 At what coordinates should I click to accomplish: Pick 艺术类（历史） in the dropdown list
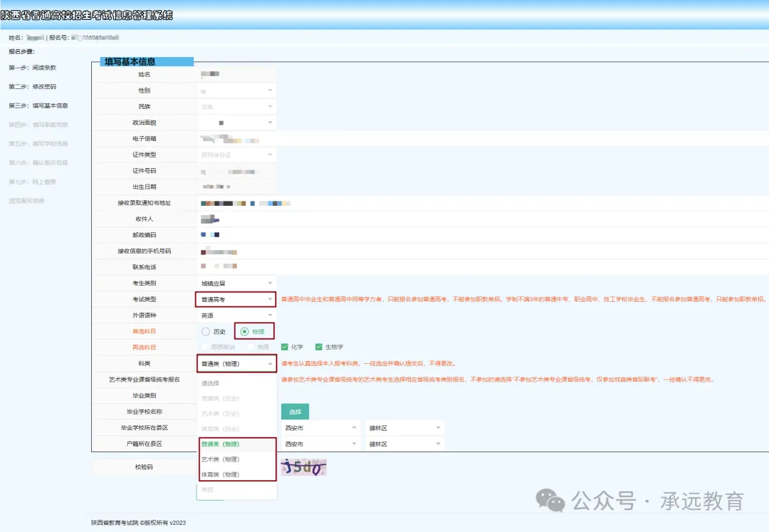tap(237, 414)
